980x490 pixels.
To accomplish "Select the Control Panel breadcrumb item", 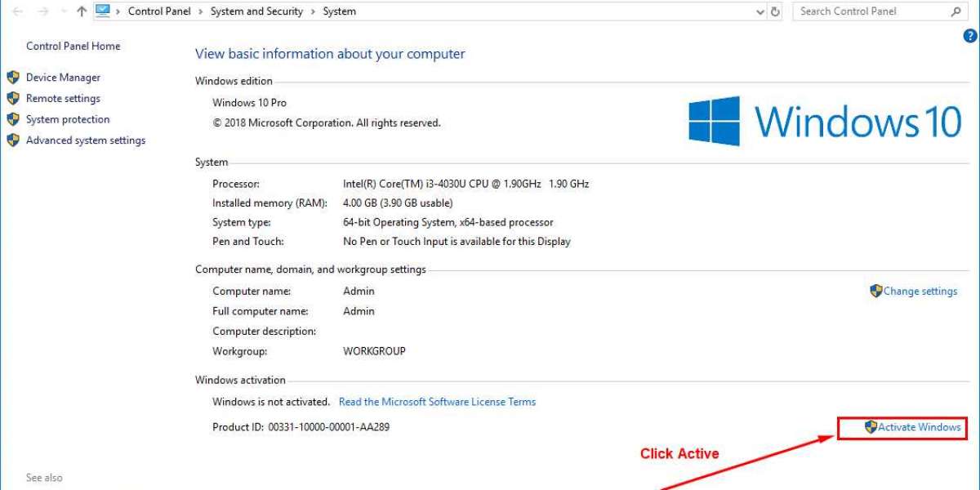I will pos(158,11).
